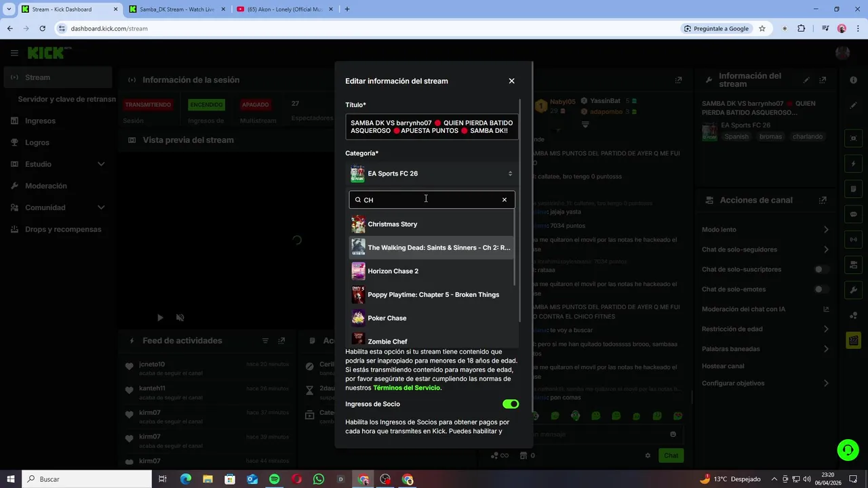Click the pencil icon in the right rail
The height and width of the screenshot is (488, 868).
854,106
